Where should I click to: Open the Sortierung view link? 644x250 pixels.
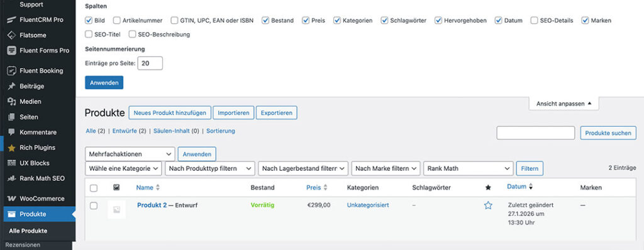point(221,131)
